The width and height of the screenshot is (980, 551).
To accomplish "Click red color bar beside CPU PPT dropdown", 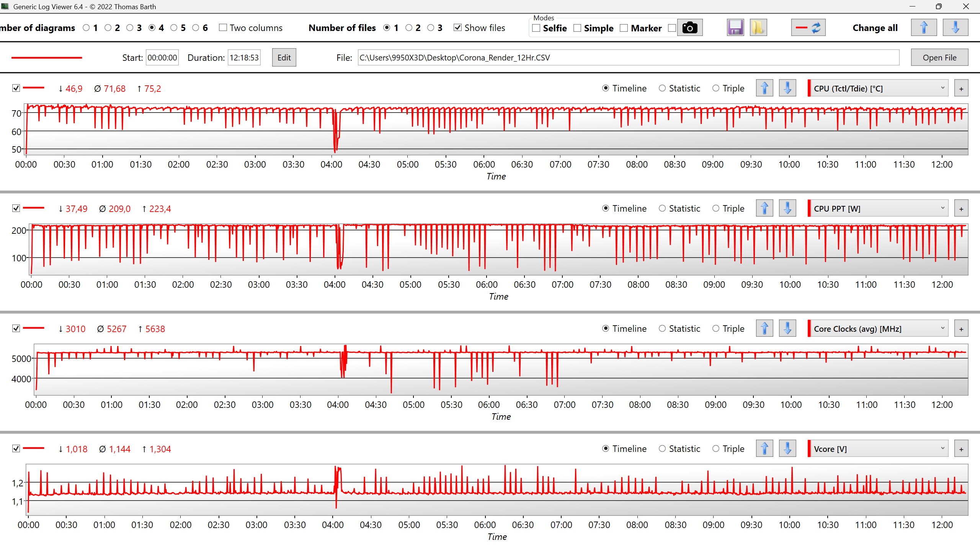I will [x=809, y=209].
